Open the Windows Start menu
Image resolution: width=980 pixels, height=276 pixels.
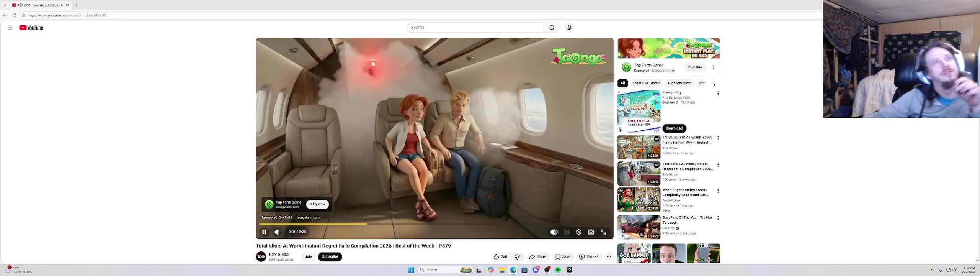[411, 270]
